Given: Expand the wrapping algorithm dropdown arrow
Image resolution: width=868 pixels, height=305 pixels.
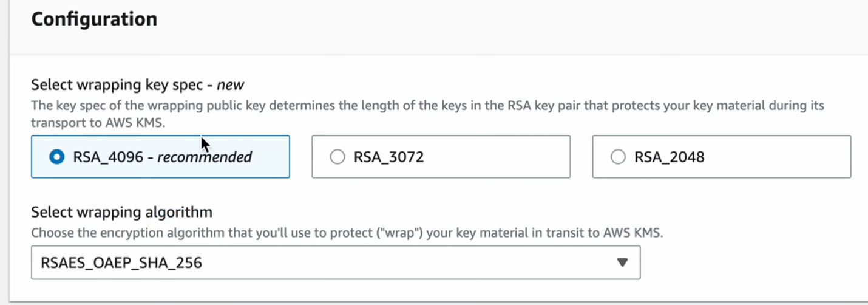Looking at the screenshot, I should click(x=622, y=262).
